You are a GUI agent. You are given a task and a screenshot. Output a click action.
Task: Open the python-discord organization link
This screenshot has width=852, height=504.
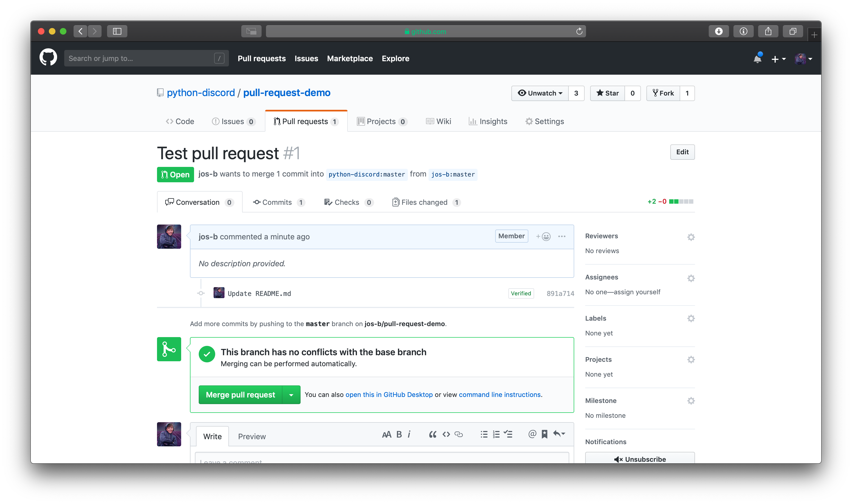(201, 93)
